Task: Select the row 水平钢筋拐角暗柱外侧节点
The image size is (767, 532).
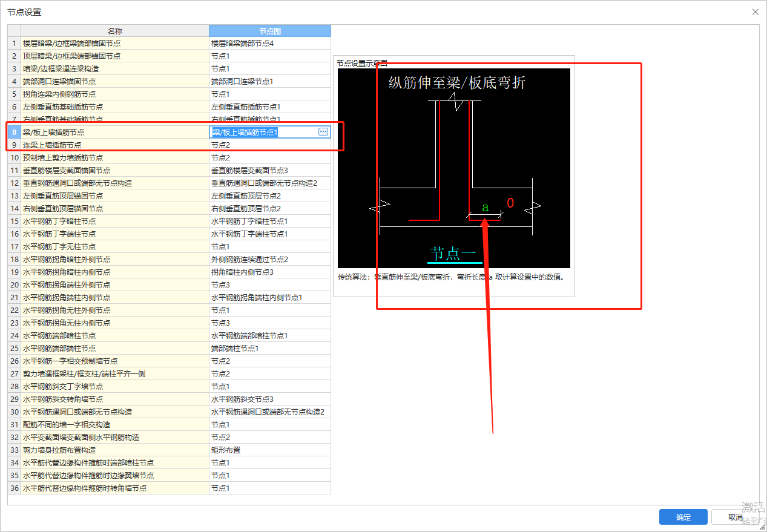Action: point(170,259)
